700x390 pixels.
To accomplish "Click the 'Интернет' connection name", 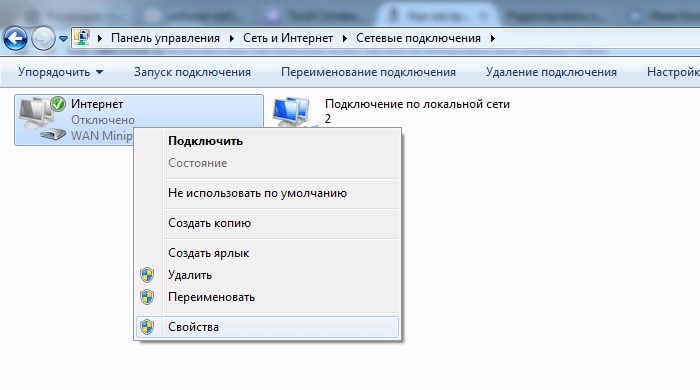I will pos(97,104).
